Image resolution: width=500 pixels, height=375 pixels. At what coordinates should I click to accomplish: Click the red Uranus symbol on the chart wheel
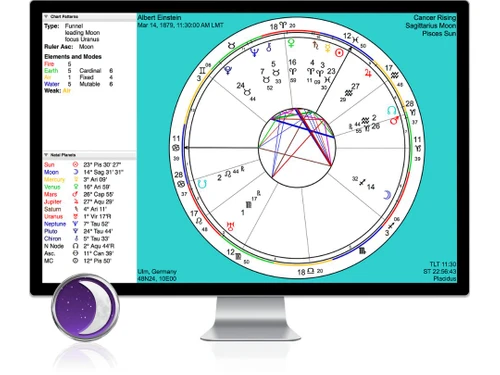click(x=230, y=226)
